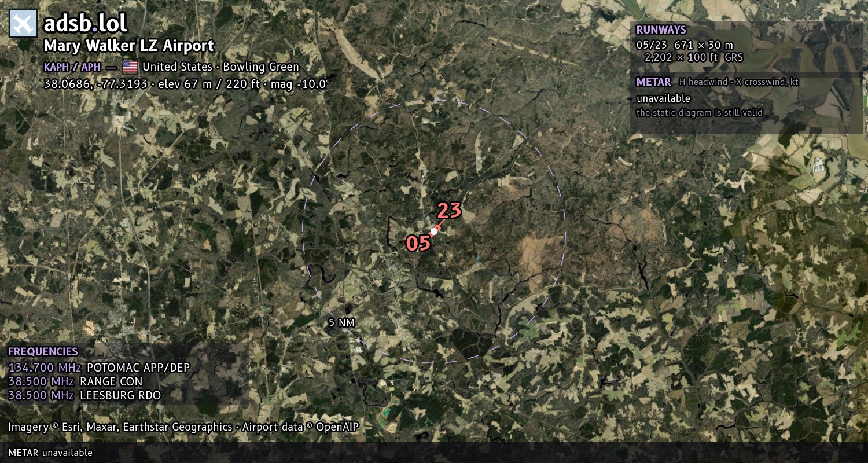Click the METAR unavailable status bar message
This screenshot has height=463, width=868.
click(50, 453)
